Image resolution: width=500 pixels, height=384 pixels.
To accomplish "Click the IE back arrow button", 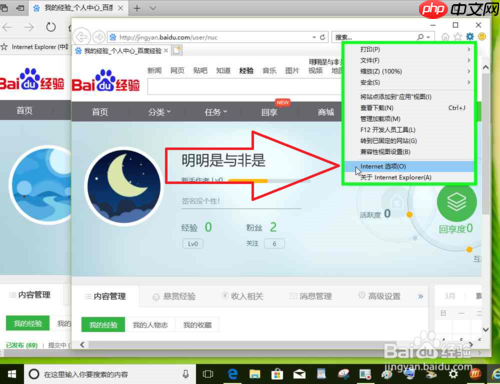I will 82,37.
